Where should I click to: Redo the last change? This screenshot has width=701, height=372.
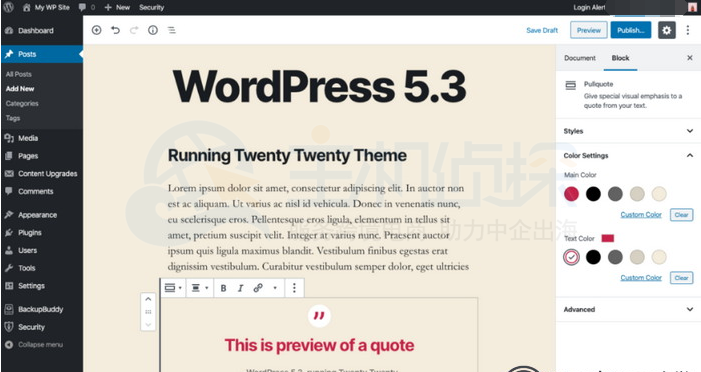point(134,30)
